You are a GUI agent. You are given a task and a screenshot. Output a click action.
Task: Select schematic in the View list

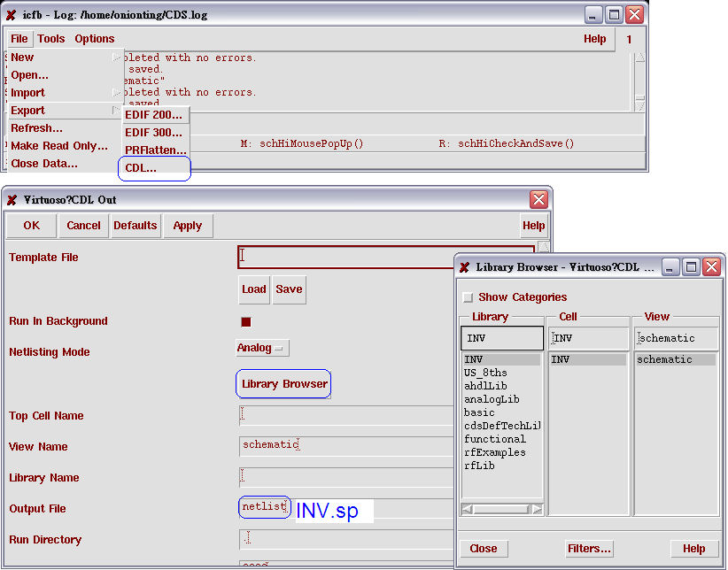[676, 359]
